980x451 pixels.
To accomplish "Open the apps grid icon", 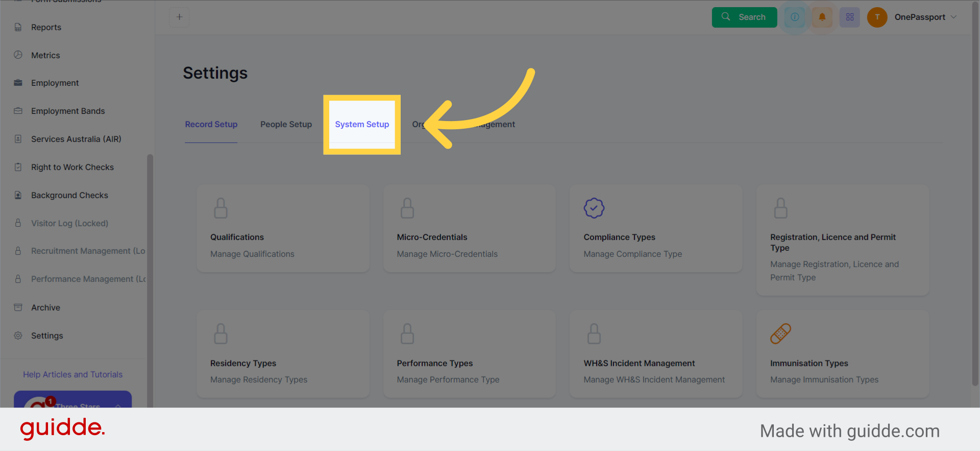I will coord(850,17).
